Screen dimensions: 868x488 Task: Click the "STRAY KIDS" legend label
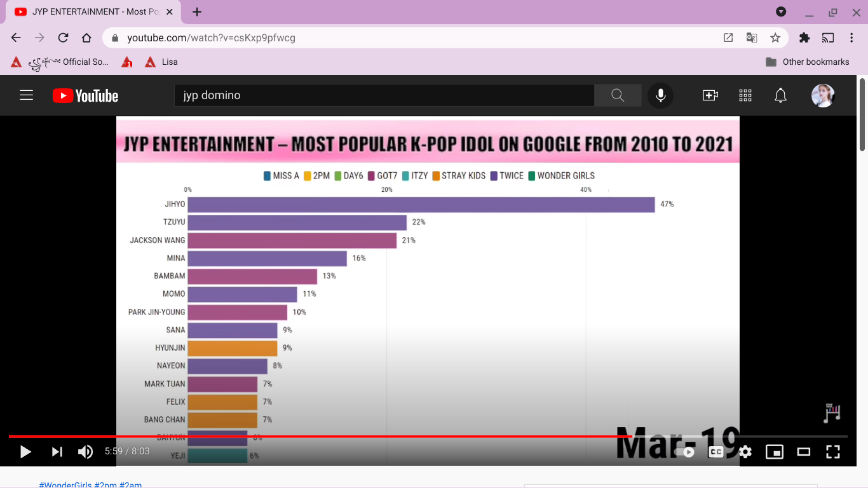tap(464, 176)
